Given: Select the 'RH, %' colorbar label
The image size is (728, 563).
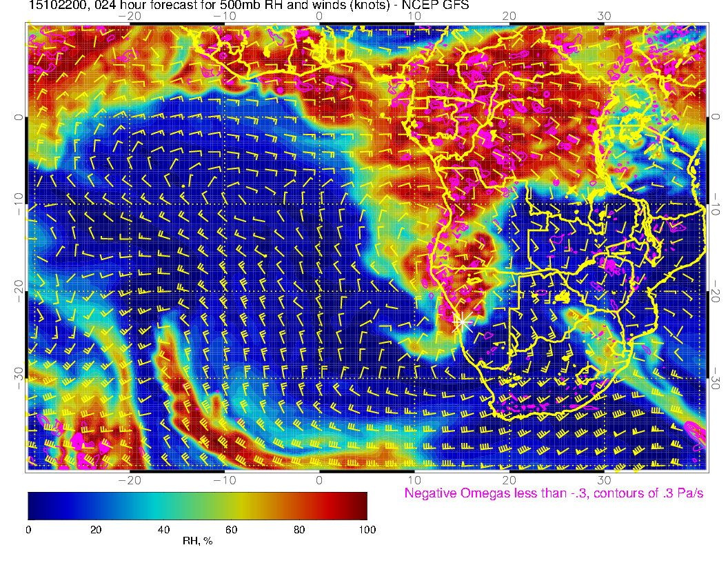Looking at the screenshot, I should click(197, 542).
